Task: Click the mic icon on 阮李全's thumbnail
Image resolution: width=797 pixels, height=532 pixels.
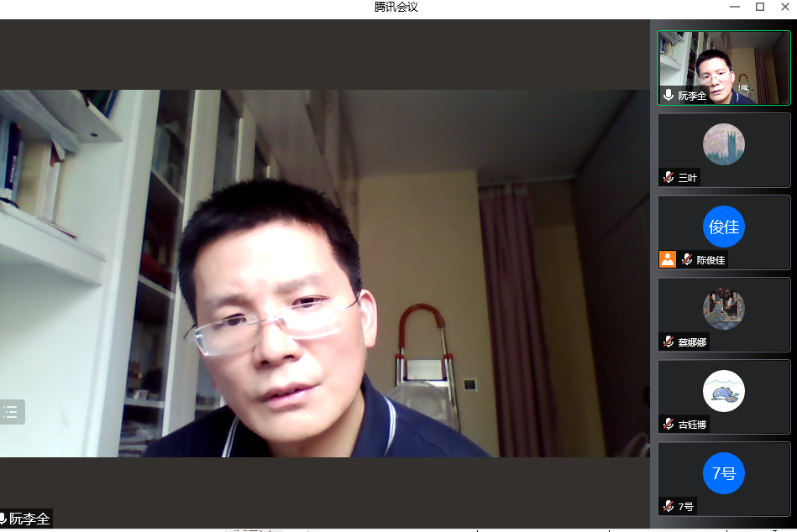Action: (669, 96)
